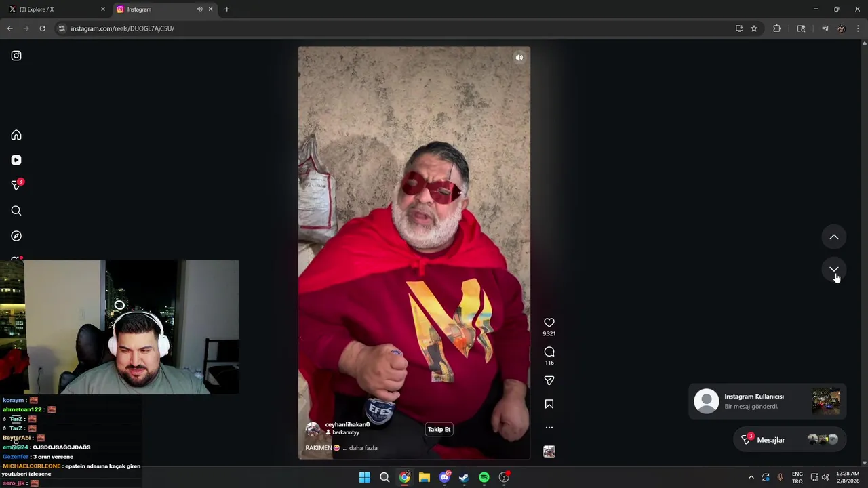Show hidden system tray icons
Screen dimensions: 868x488
tap(751, 477)
